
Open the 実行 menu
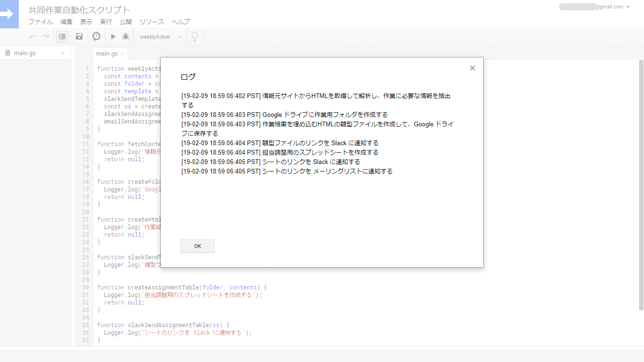click(106, 22)
